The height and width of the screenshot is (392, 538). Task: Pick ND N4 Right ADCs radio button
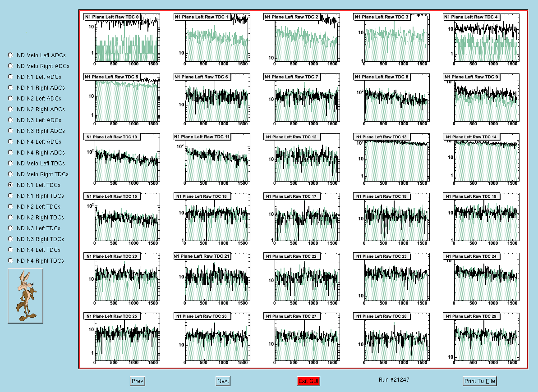[x=11, y=152]
